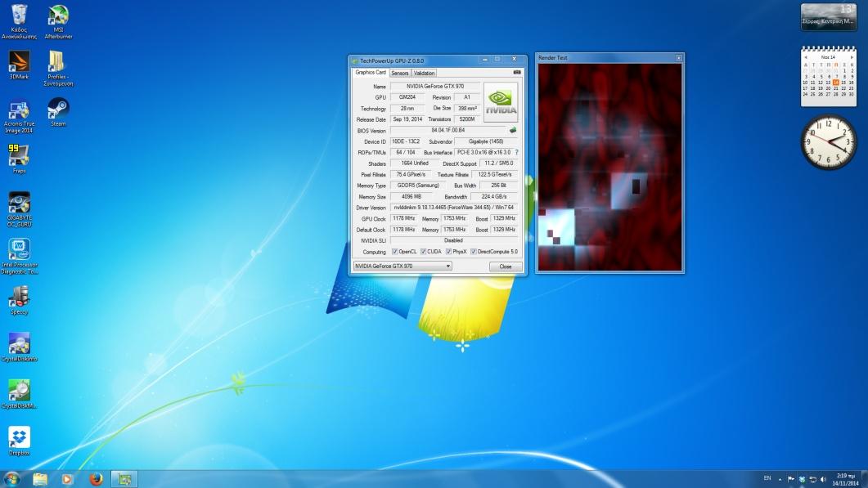Click the GPU Name field value

coord(435,87)
